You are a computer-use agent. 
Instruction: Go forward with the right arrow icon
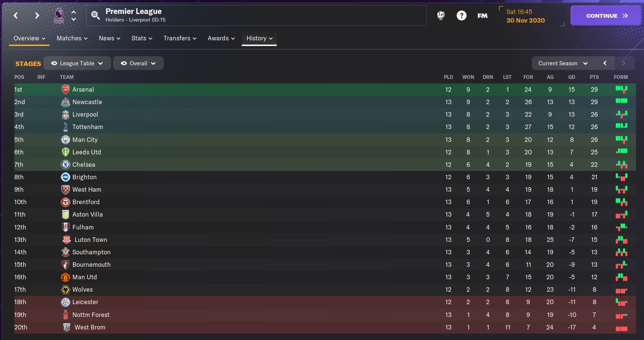[x=37, y=15]
